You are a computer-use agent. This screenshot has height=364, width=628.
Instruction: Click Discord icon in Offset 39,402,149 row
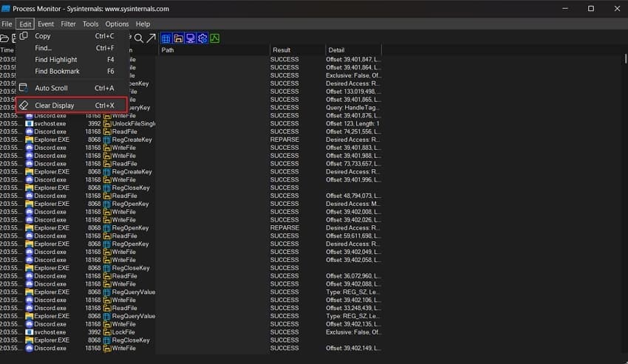[30, 348]
